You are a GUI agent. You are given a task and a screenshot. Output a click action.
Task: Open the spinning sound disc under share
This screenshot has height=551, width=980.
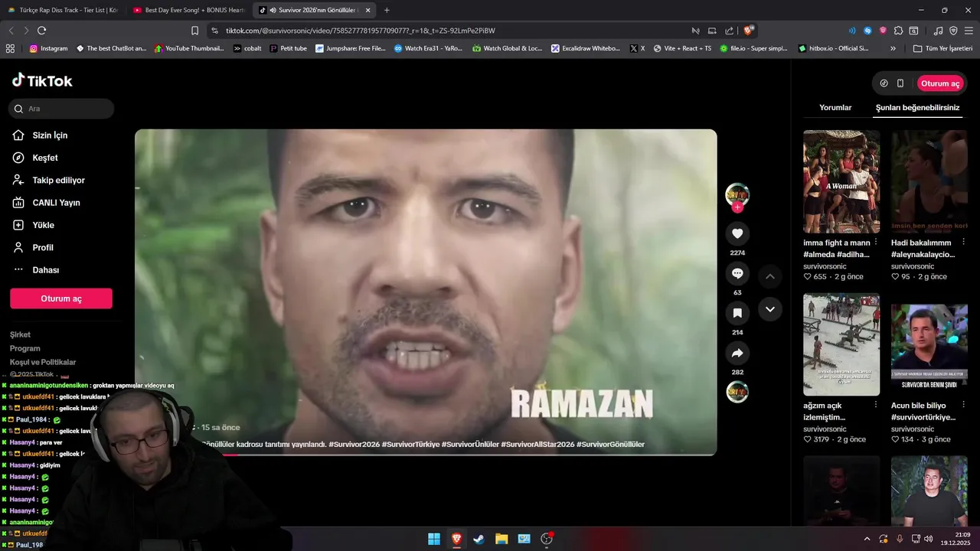click(737, 392)
